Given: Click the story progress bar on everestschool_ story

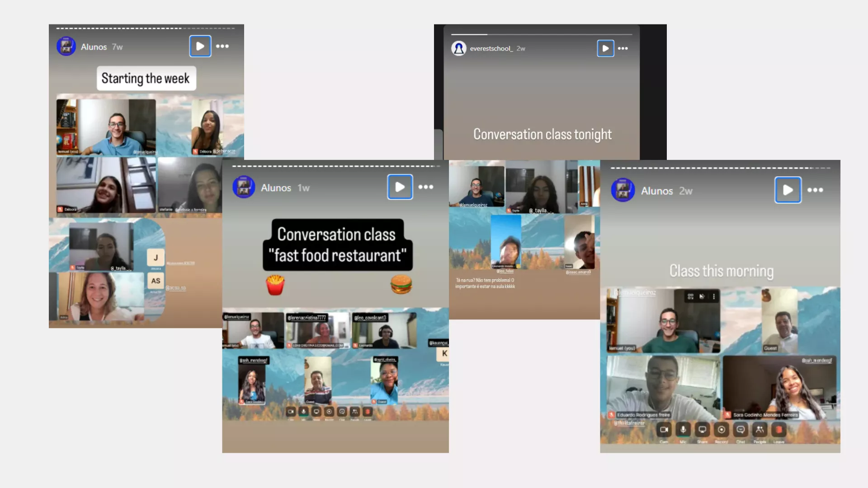Looking at the screenshot, I should 541,34.
